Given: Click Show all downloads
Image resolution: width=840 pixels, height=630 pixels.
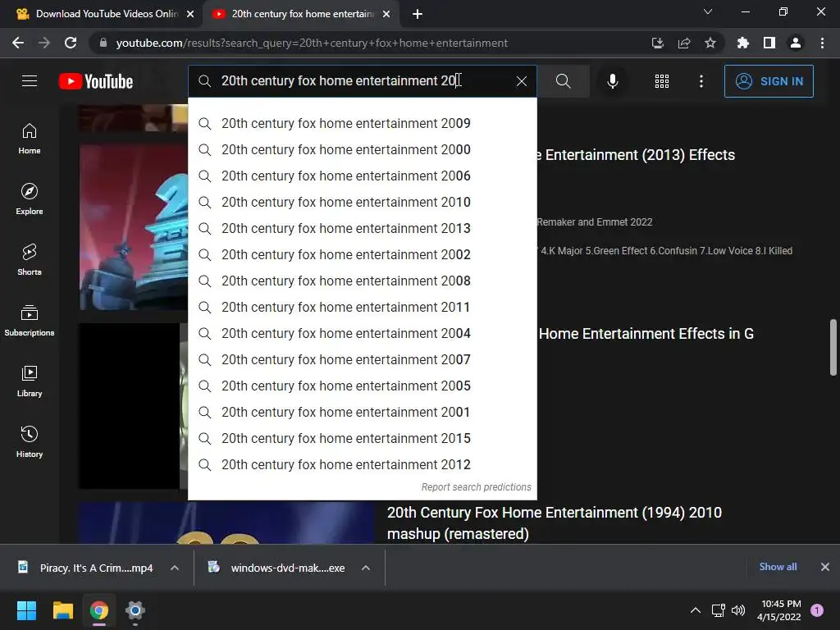Looking at the screenshot, I should [x=778, y=567].
